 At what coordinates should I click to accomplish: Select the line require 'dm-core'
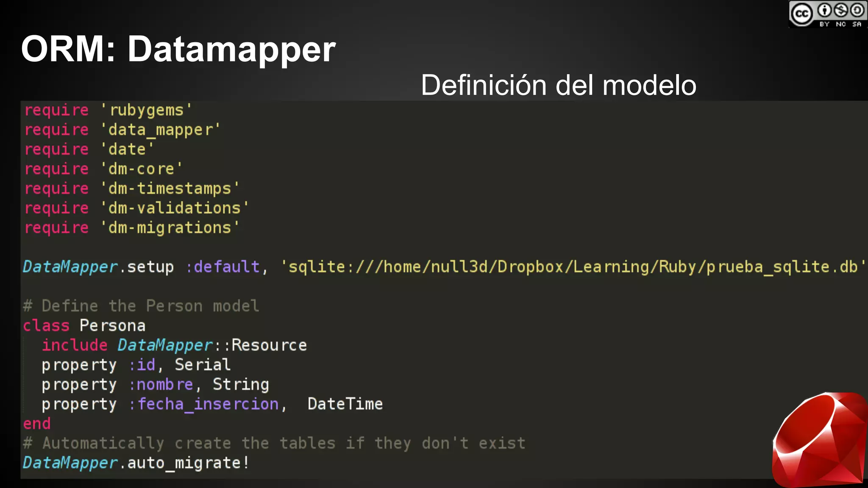[x=103, y=169]
